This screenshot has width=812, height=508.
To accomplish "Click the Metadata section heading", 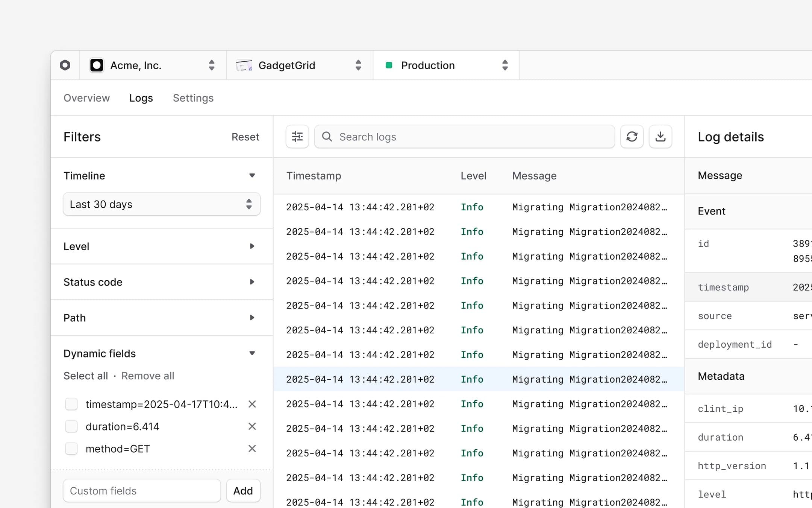I will (721, 376).
